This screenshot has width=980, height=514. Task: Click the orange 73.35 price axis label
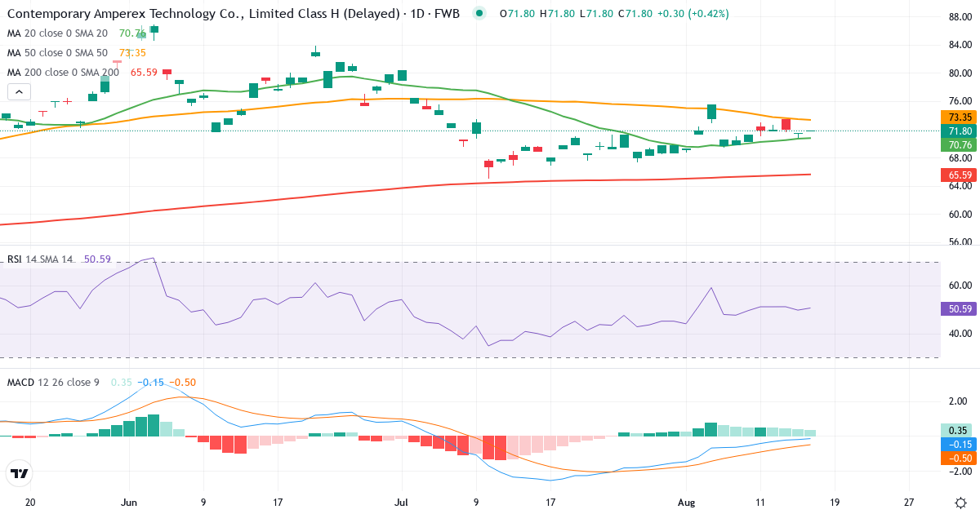pos(960,117)
